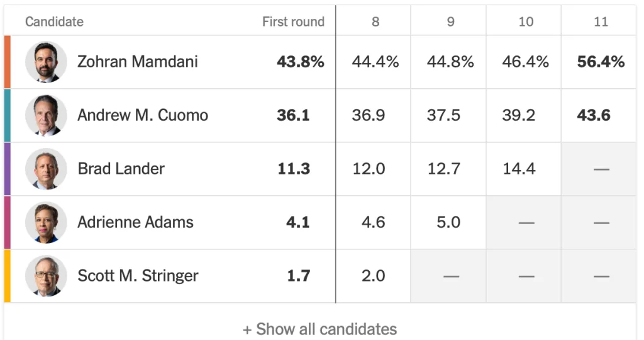Select the round 9 column header
The height and width of the screenshot is (340, 644).
click(x=450, y=21)
